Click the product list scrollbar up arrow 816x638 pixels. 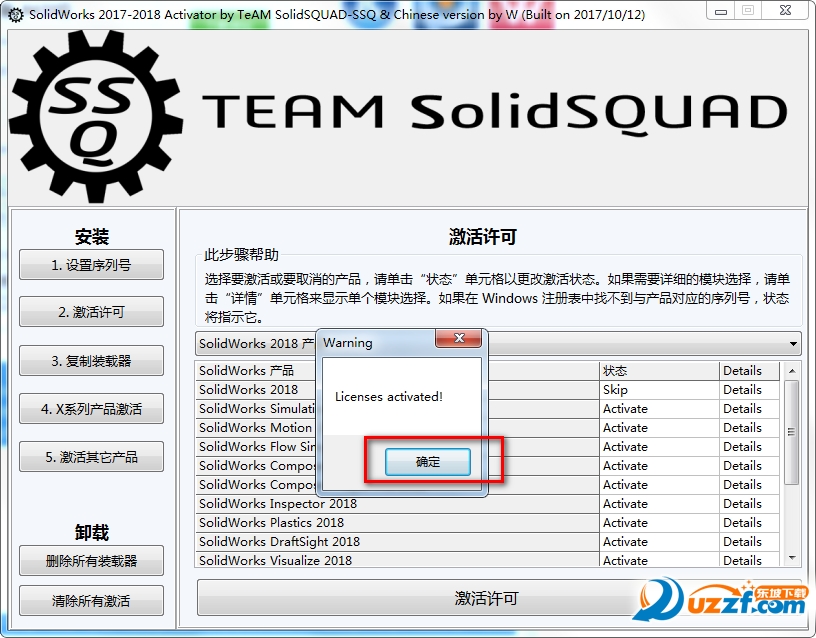pyautogui.click(x=792, y=371)
